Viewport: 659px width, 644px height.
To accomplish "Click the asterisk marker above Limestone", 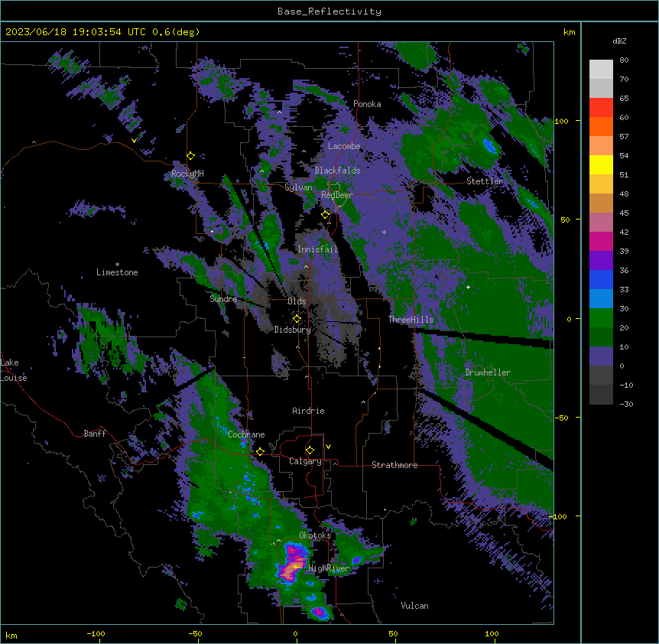I will 117,265.
